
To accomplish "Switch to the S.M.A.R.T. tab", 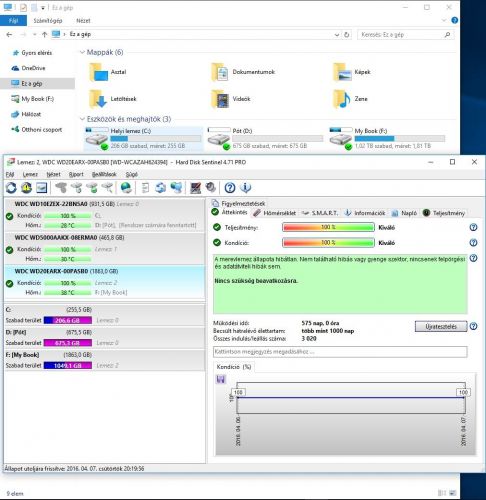I will coord(320,213).
